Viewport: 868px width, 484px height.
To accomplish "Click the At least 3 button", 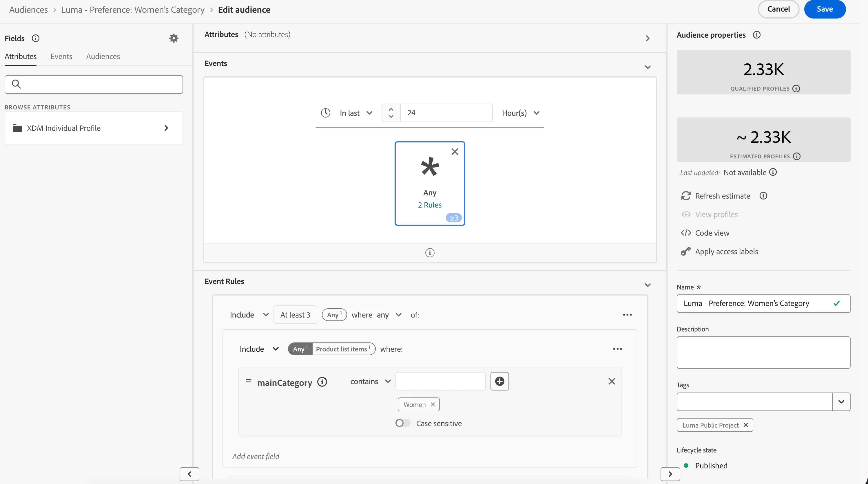I will click(x=295, y=315).
